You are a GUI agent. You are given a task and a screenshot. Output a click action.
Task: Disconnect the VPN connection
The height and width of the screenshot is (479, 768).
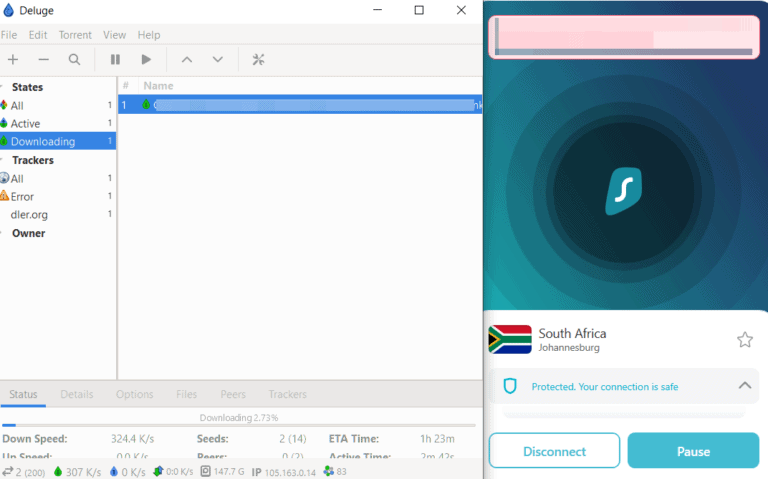point(554,451)
